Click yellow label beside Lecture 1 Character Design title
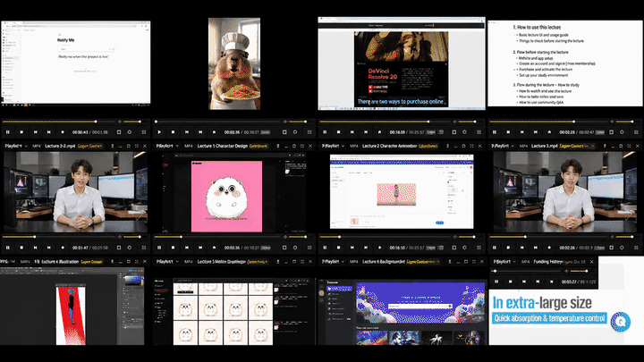 click(258, 146)
